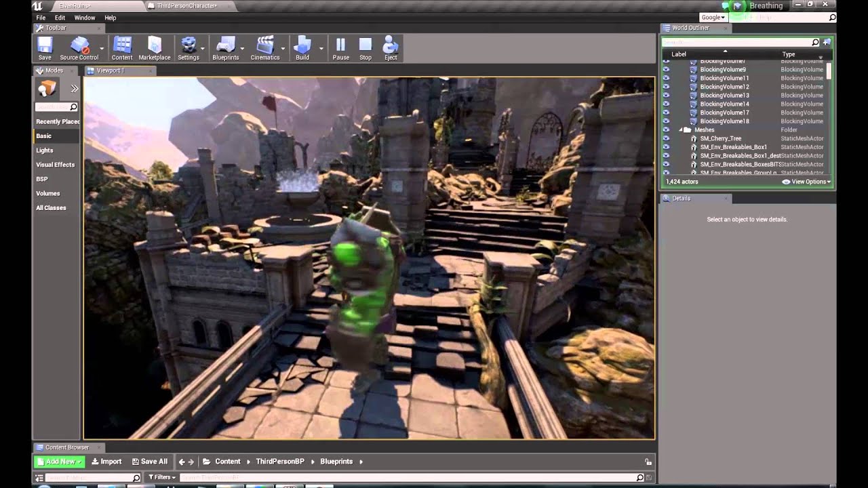Click the Import button

(106, 462)
